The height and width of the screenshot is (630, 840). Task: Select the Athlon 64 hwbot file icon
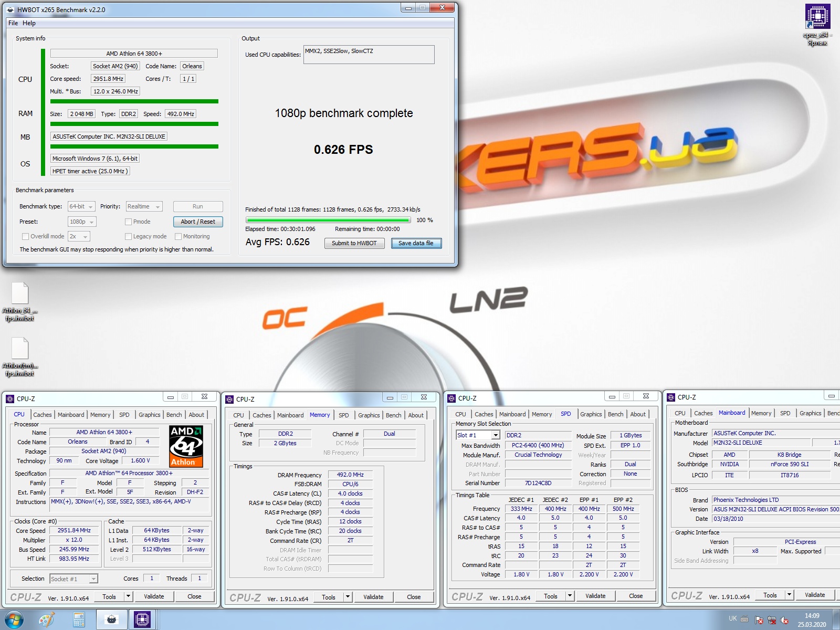pos(19,301)
